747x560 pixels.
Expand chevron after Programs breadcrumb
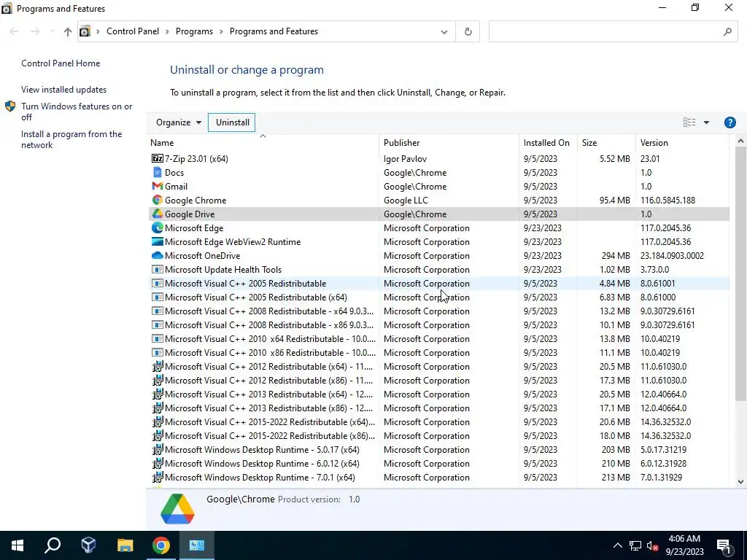tap(222, 31)
